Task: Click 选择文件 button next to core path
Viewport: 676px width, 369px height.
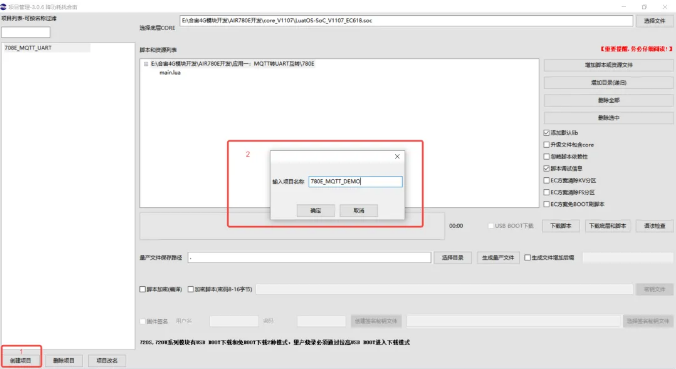Action: click(654, 21)
